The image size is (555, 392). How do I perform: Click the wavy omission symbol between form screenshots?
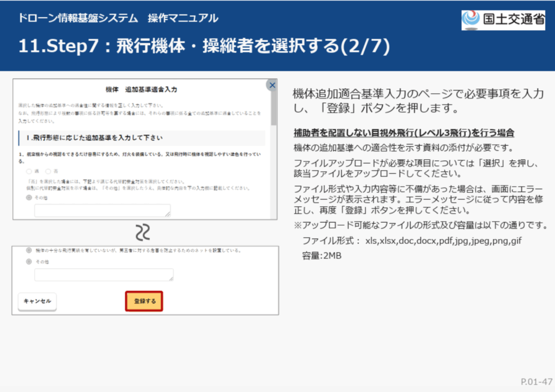point(143,232)
